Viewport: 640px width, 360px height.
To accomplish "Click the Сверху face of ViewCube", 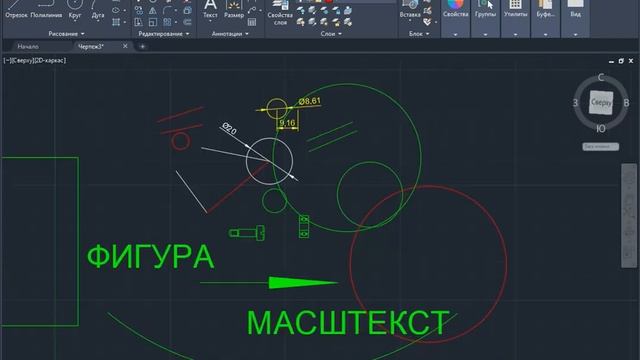I will click(x=601, y=102).
